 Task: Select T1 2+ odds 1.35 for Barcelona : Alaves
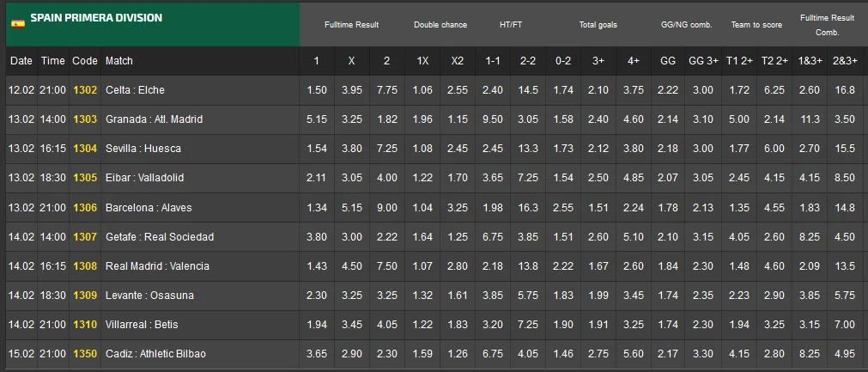point(738,207)
